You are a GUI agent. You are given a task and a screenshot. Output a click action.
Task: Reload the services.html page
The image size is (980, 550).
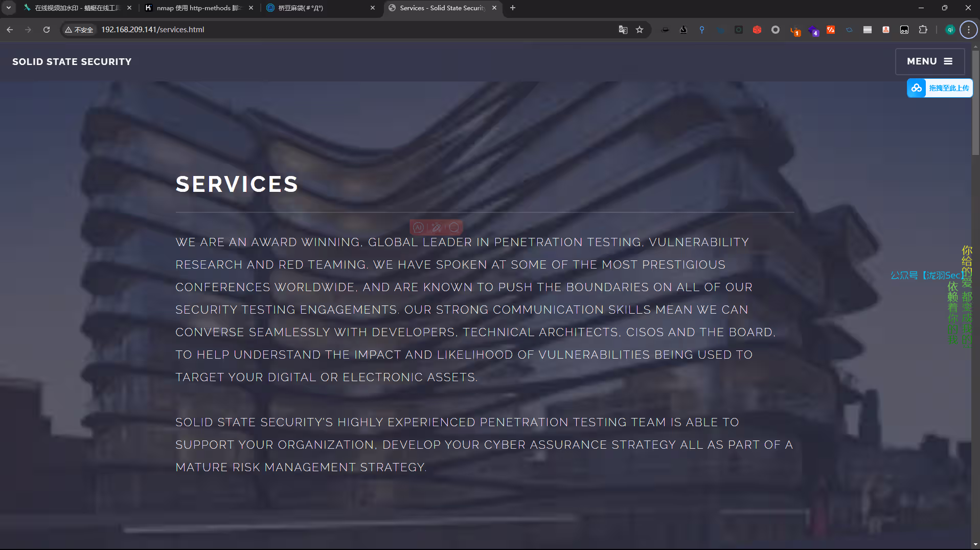click(x=47, y=30)
